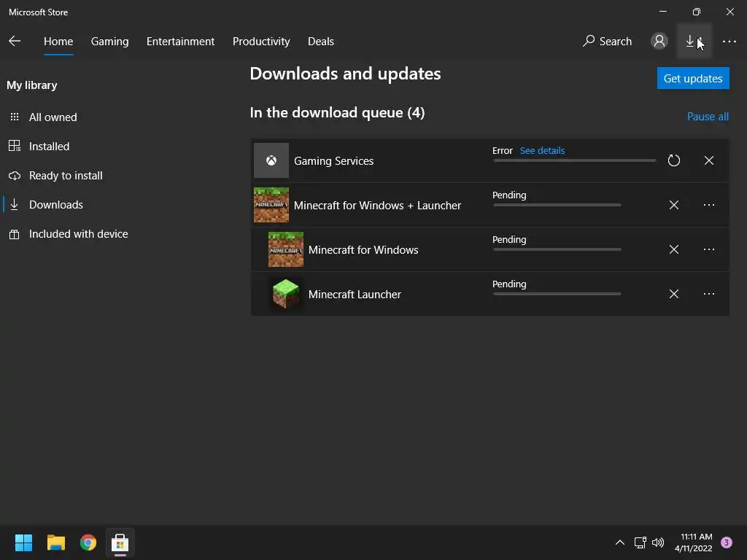The image size is (747, 560).
Task: Select Downloads in My library
Action: [55, 205]
